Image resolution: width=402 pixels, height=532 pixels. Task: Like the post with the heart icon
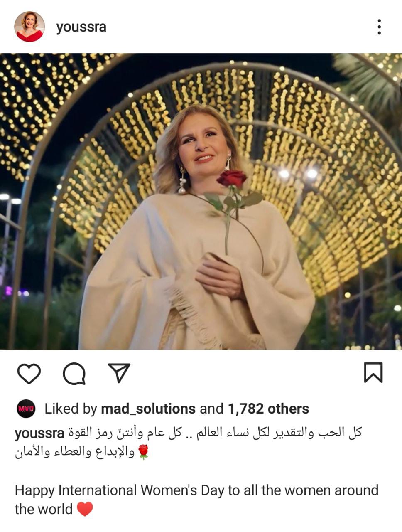click(x=29, y=373)
